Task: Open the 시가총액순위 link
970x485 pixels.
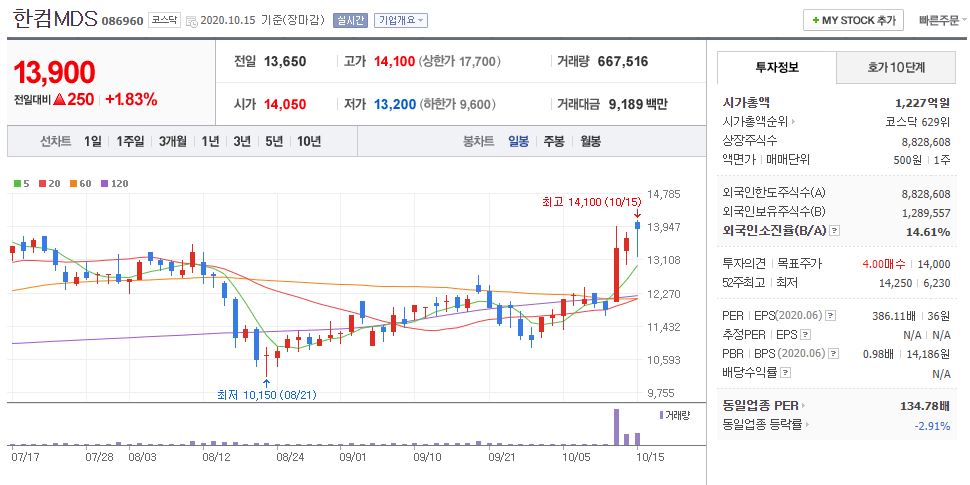Action: [x=759, y=122]
